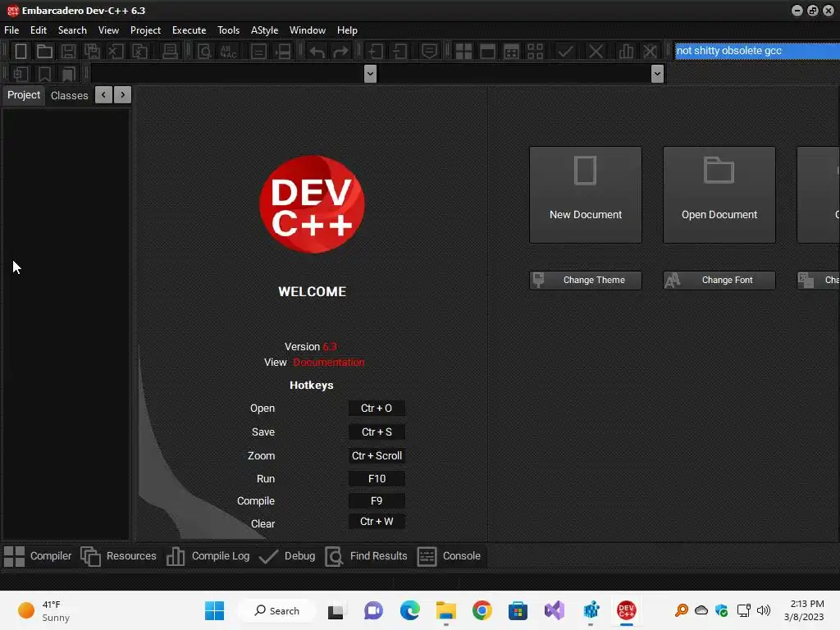The image size is (840, 630).
Task: Click the Print toolbar icon
Action: [x=170, y=52]
